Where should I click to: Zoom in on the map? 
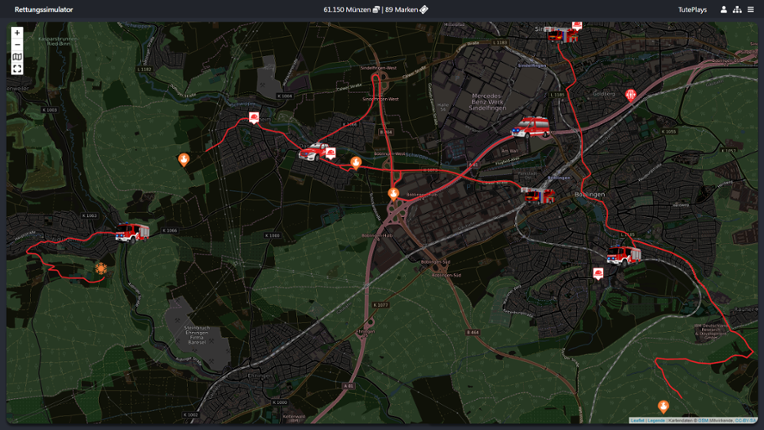pyautogui.click(x=17, y=33)
